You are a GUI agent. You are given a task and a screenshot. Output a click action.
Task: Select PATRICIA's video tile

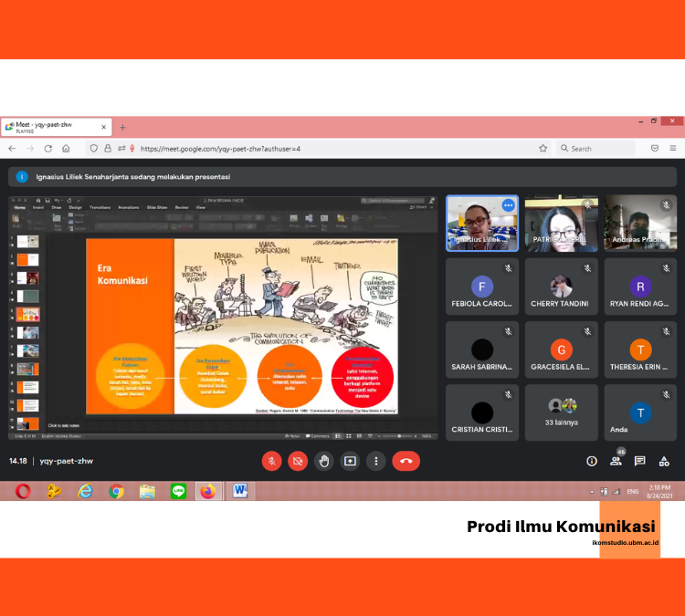click(x=562, y=224)
